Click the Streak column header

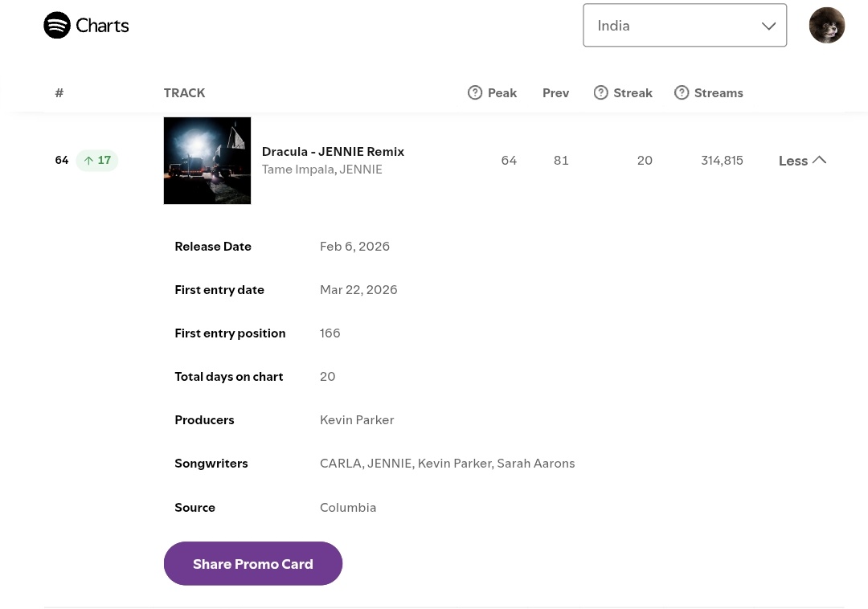633,93
